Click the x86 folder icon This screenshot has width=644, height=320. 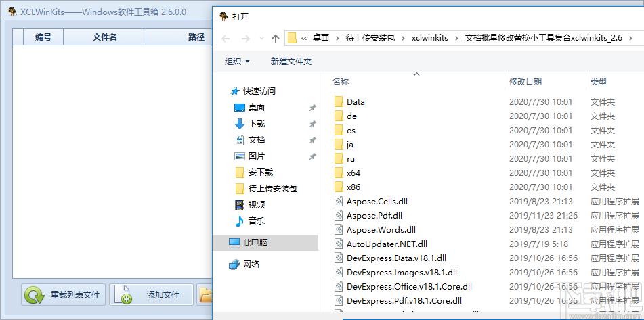click(x=339, y=187)
